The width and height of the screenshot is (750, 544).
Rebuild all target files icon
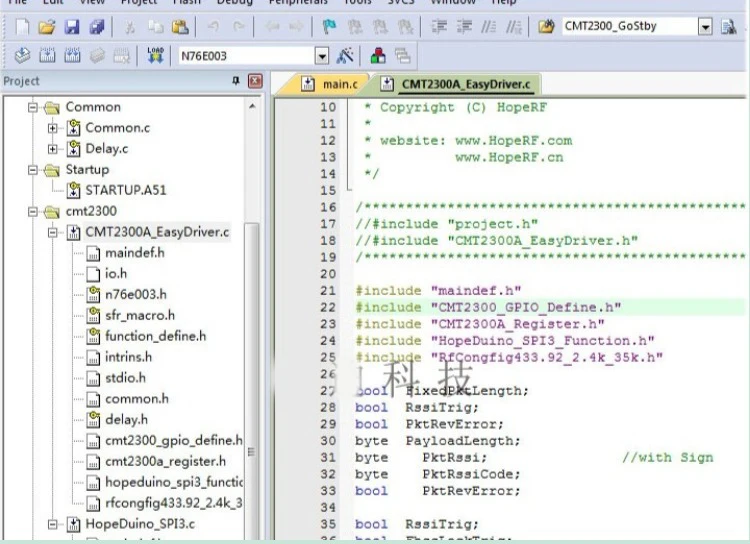(x=72, y=56)
